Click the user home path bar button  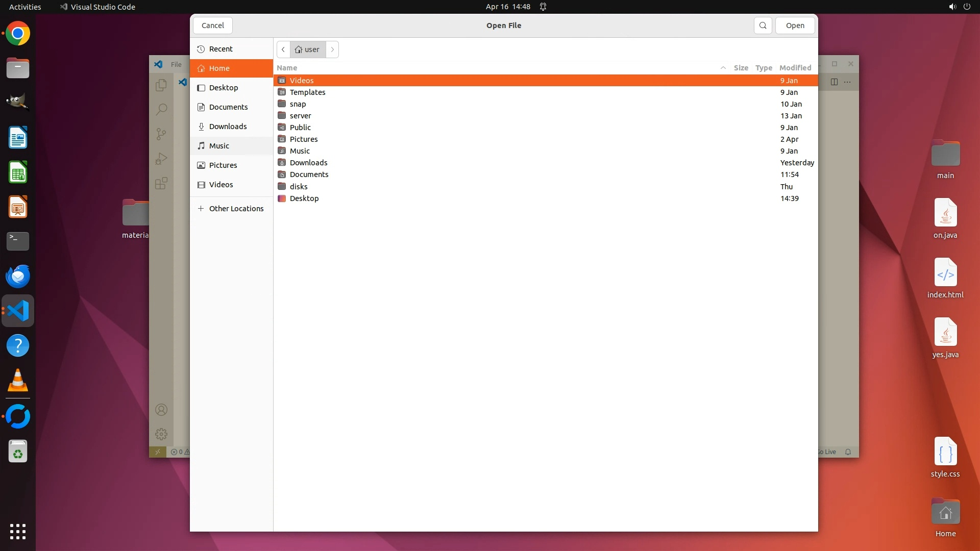pos(308,49)
